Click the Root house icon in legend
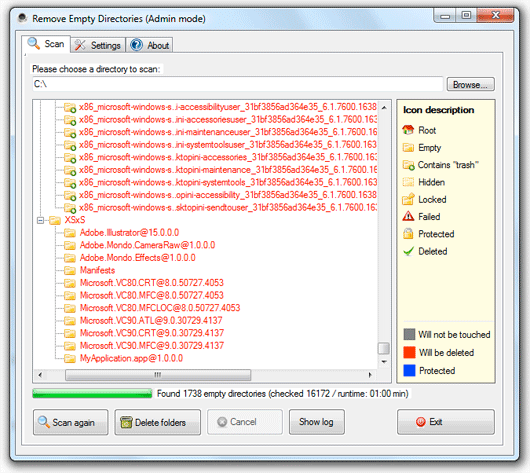Viewport: 530px width, 473px height. click(408, 130)
